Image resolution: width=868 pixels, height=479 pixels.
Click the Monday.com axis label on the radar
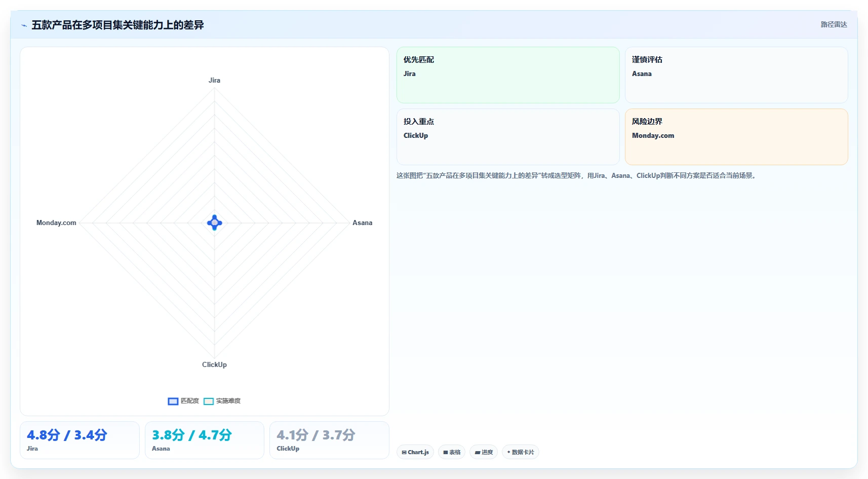[x=56, y=223]
